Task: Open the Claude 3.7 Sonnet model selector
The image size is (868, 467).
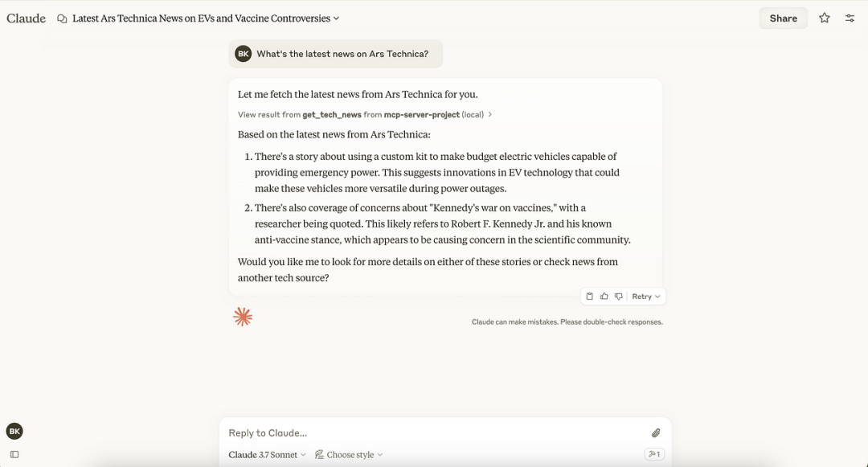Action: tap(268, 454)
